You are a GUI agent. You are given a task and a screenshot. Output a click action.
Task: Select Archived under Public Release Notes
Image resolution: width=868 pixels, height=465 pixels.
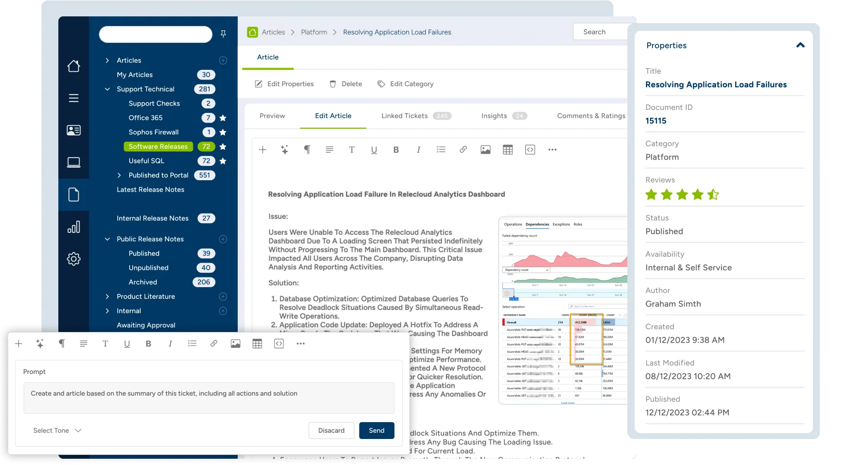143,282
